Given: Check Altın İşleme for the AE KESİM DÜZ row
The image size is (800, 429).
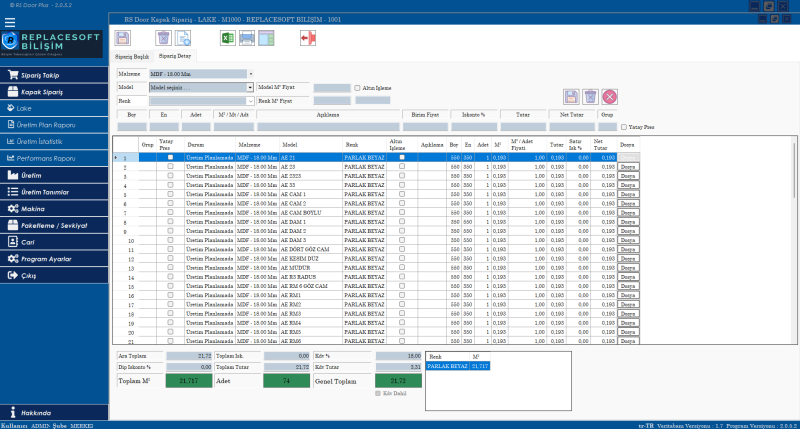Looking at the screenshot, I should (x=402, y=259).
